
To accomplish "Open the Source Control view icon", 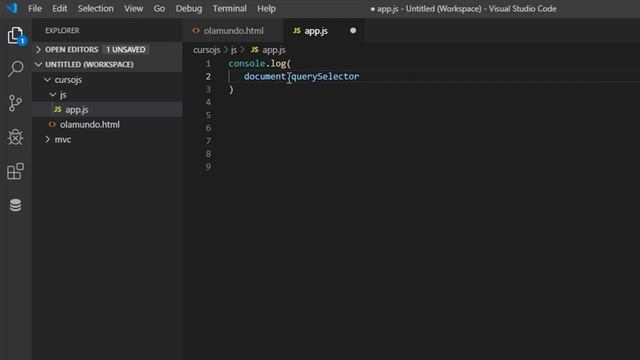I will click(16, 103).
